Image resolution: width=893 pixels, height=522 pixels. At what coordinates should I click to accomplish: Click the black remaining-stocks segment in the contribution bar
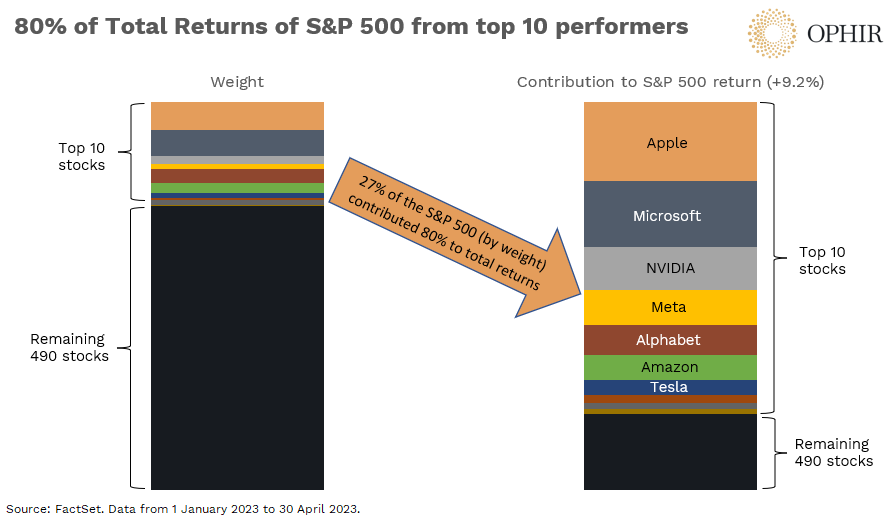pos(670,451)
